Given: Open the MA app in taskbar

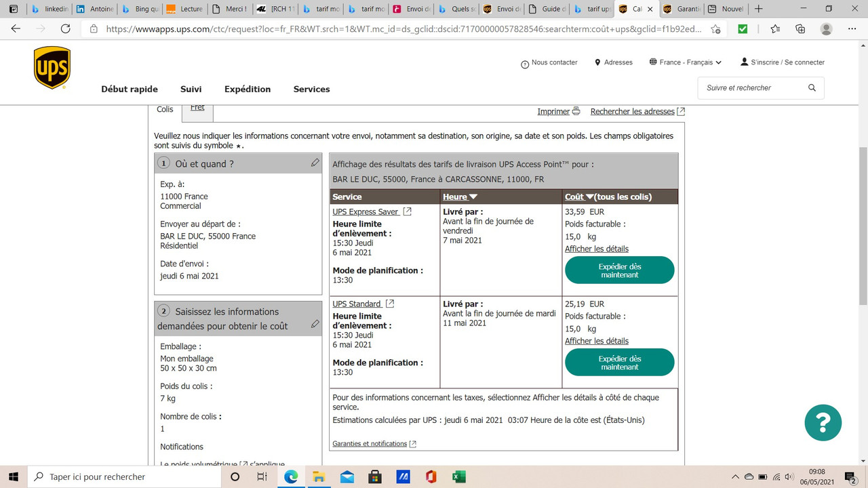Looking at the screenshot, I should click(x=403, y=476).
